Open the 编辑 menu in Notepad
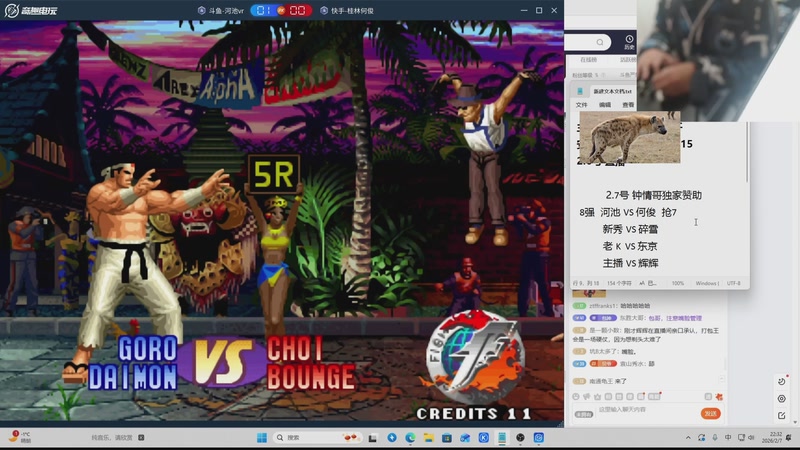Image resolution: width=800 pixels, height=450 pixels. pyautogui.click(x=605, y=105)
